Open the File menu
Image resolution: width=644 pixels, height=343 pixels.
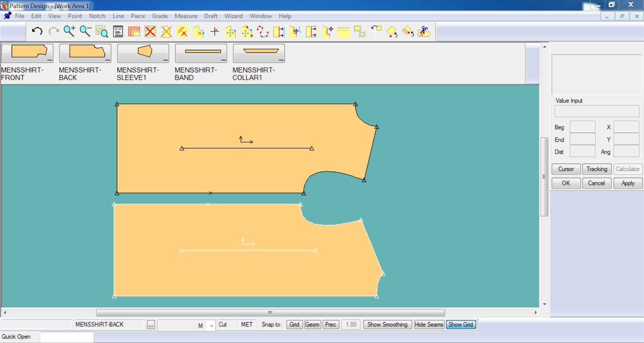[x=20, y=16]
